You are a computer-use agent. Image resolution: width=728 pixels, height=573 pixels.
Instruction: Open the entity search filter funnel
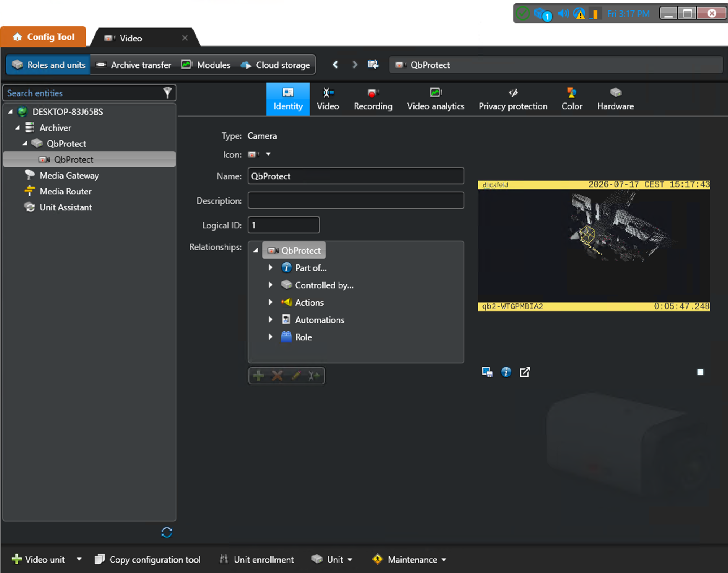coord(167,93)
